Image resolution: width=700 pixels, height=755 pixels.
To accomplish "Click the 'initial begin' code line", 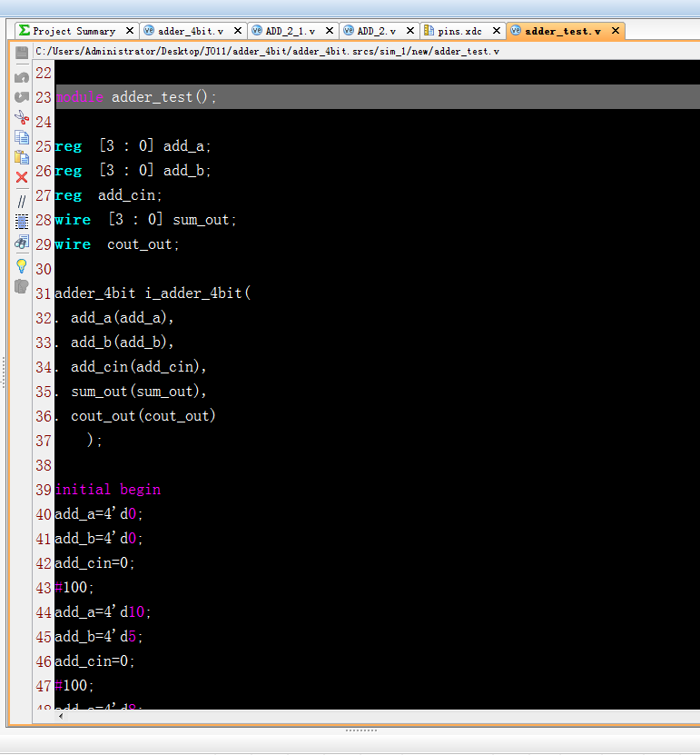I will tap(108, 490).
